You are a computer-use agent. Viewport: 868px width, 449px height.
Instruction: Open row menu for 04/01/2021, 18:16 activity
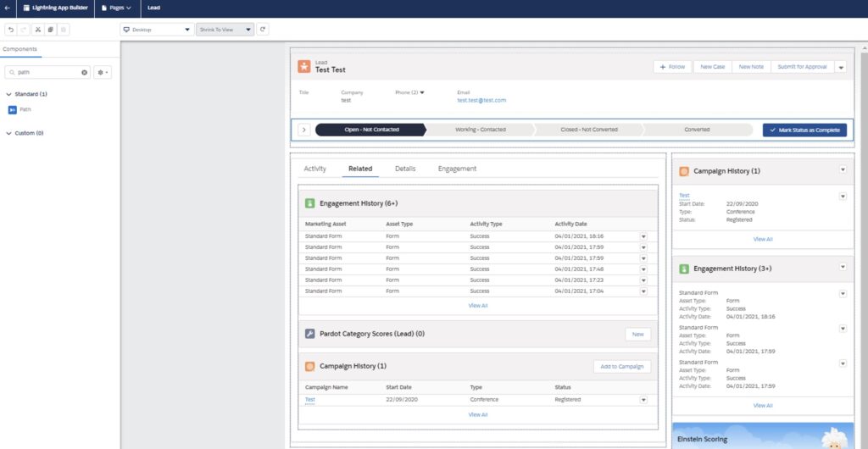[643, 236]
